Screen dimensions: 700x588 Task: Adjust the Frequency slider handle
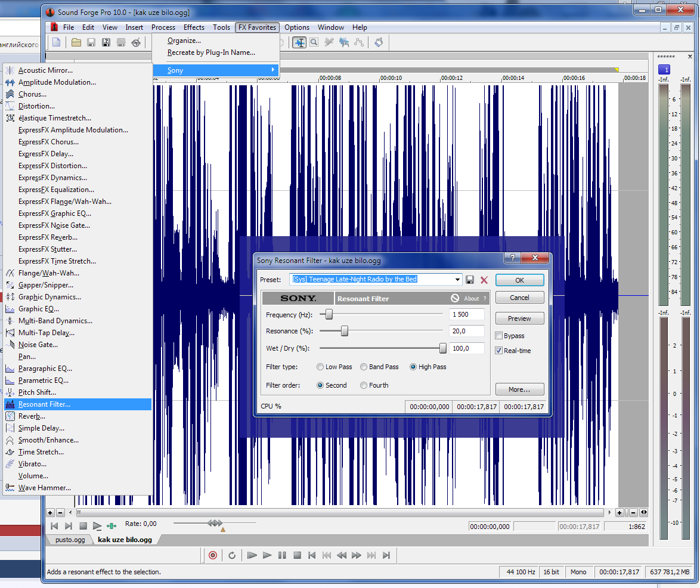(x=329, y=314)
